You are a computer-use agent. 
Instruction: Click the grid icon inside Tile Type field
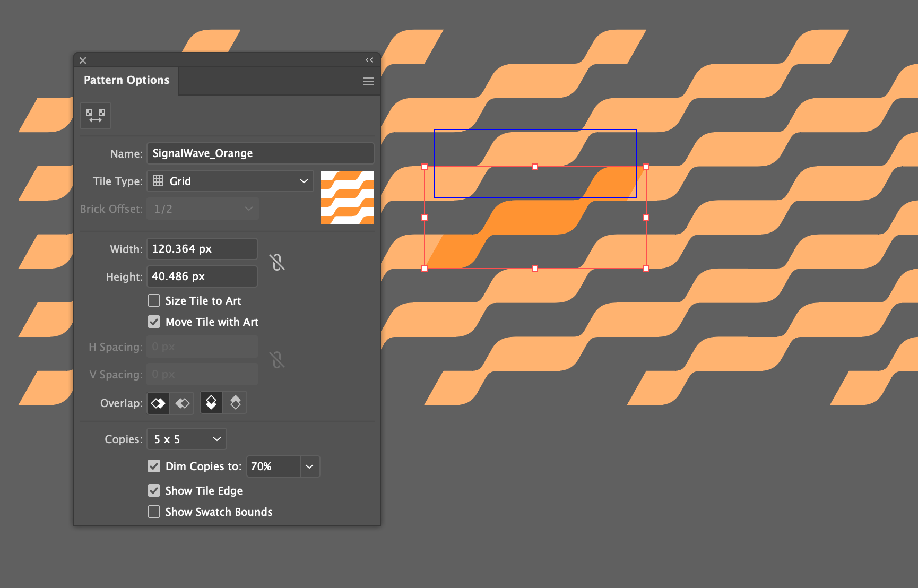tap(158, 181)
